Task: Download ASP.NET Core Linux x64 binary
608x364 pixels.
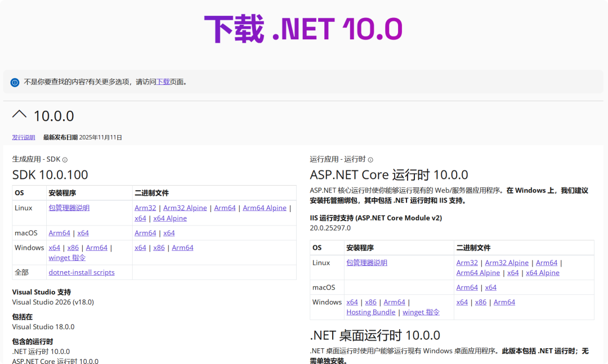Action: [x=513, y=273]
